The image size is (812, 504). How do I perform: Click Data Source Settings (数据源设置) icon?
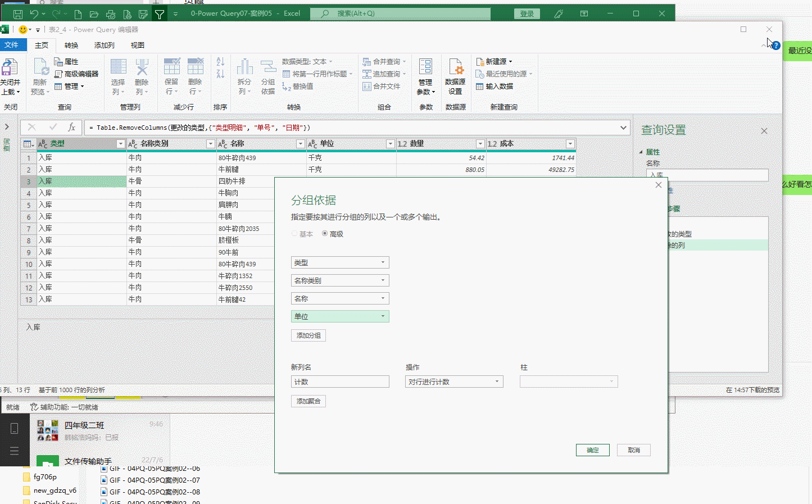click(x=455, y=67)
